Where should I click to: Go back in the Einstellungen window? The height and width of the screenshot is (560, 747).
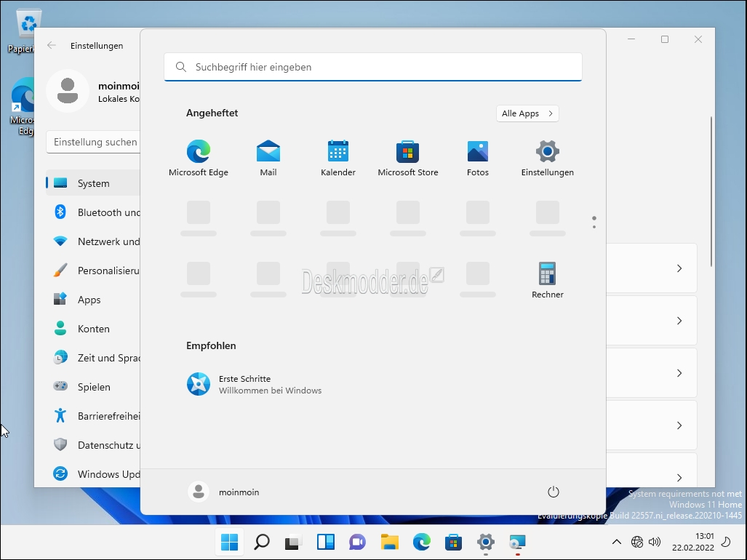(x=52, y=45)
